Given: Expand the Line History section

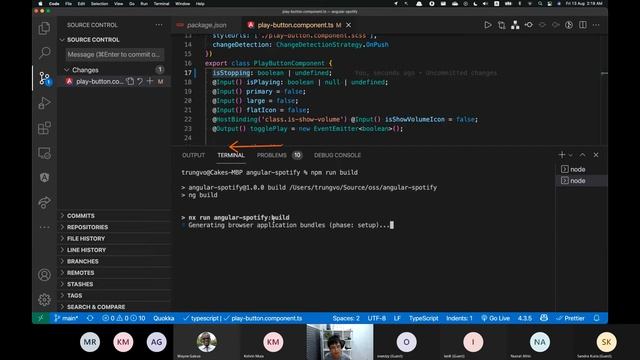Looking at the screenshot, I should pos(86,250).
